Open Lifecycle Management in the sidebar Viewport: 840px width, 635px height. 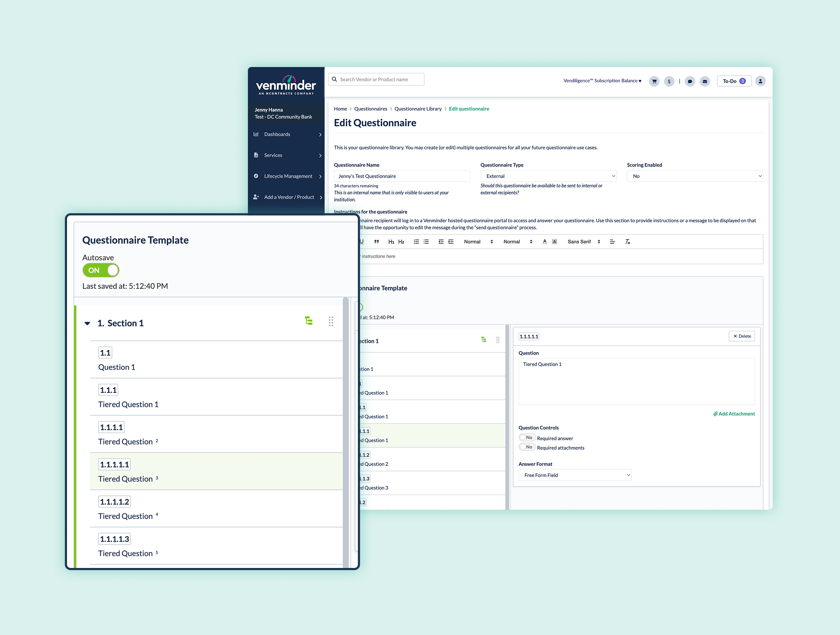click(x=287, y=176)
